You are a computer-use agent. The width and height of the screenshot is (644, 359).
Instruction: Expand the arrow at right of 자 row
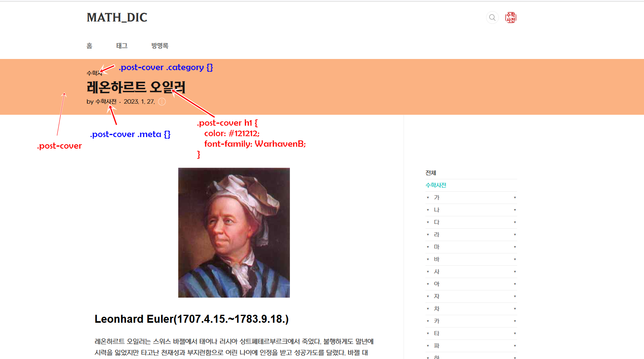[515, 296]
